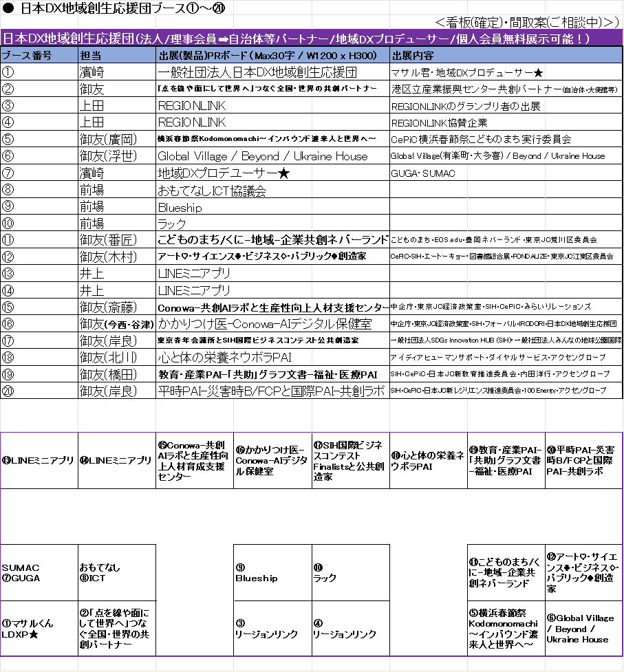This screenshot has height=672, width=624.
Task: Select booth ⑳ 平時PAI-災害時 cell
Action: (x=583, y=460)
